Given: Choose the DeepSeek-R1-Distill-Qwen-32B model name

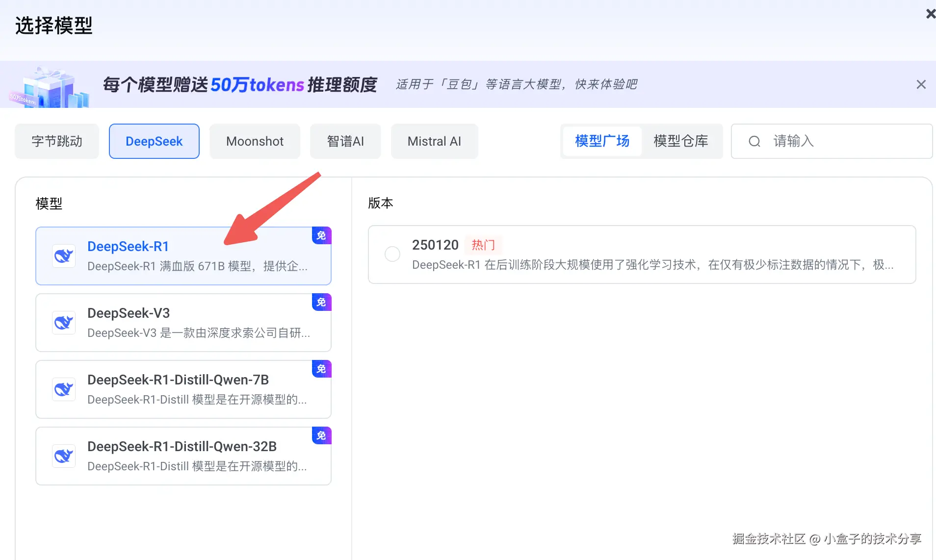Looking at the screenshot, I should [182, 446].
